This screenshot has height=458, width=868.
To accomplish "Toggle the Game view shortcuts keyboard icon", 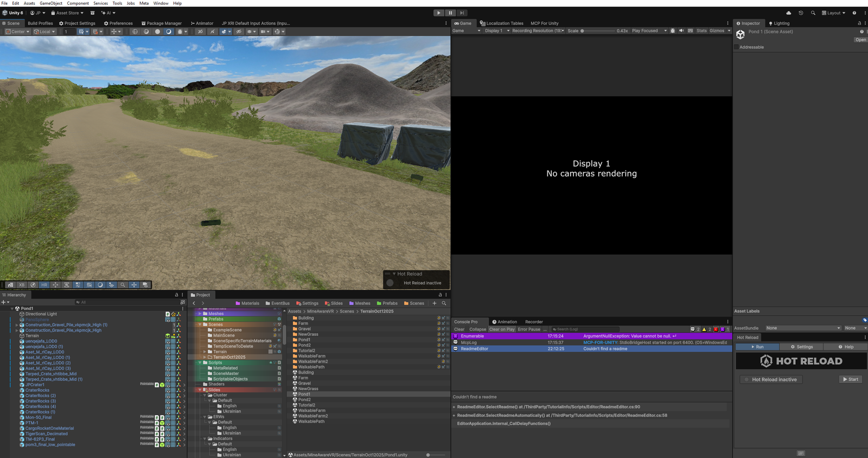I will click(x=690, y=31).
